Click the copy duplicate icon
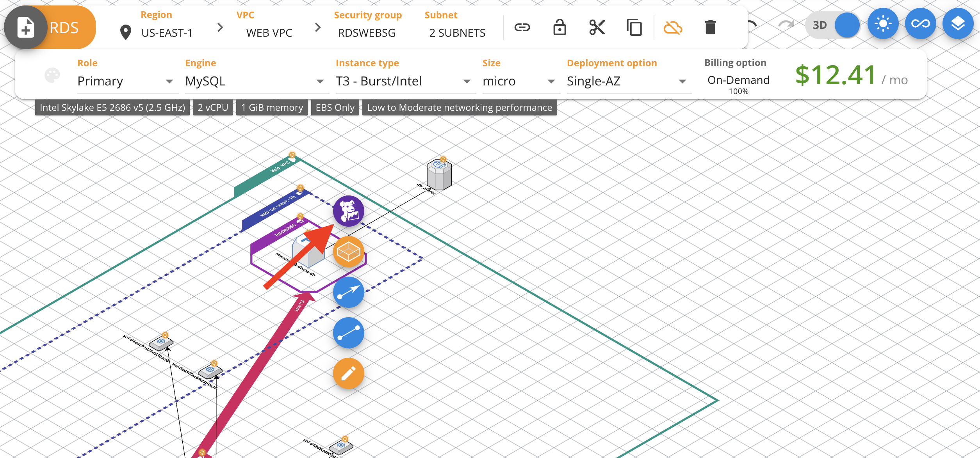980x458 pixels. 634,27
